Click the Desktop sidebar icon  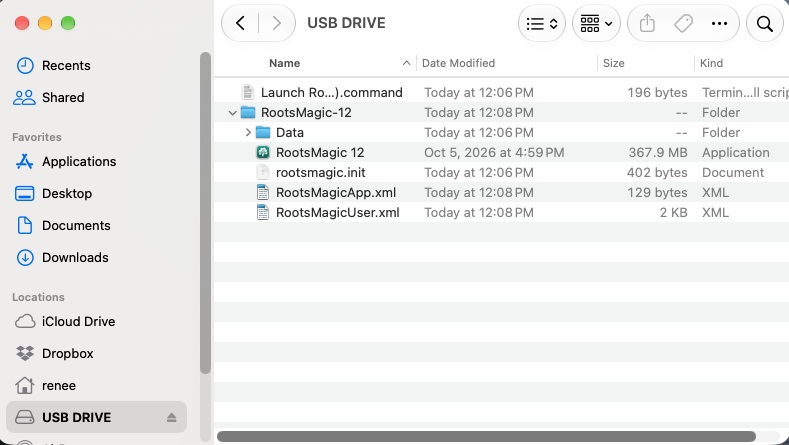coord(25,193)
